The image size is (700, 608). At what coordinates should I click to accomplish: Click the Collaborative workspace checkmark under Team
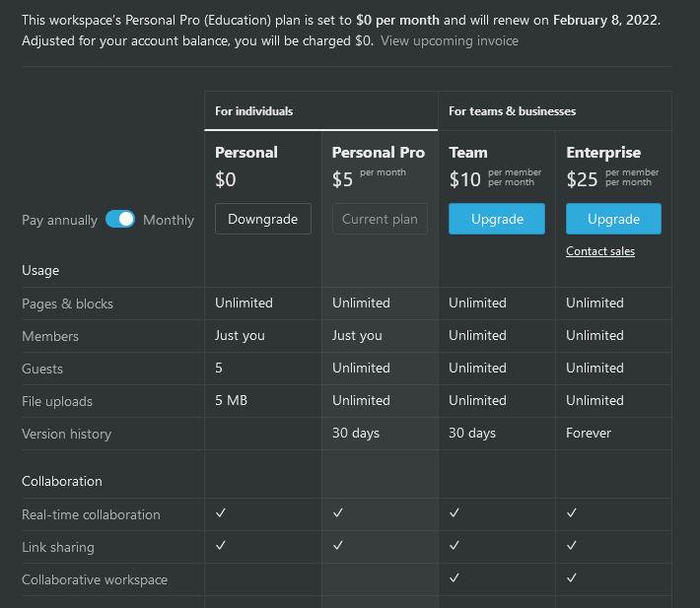(455, 578)
